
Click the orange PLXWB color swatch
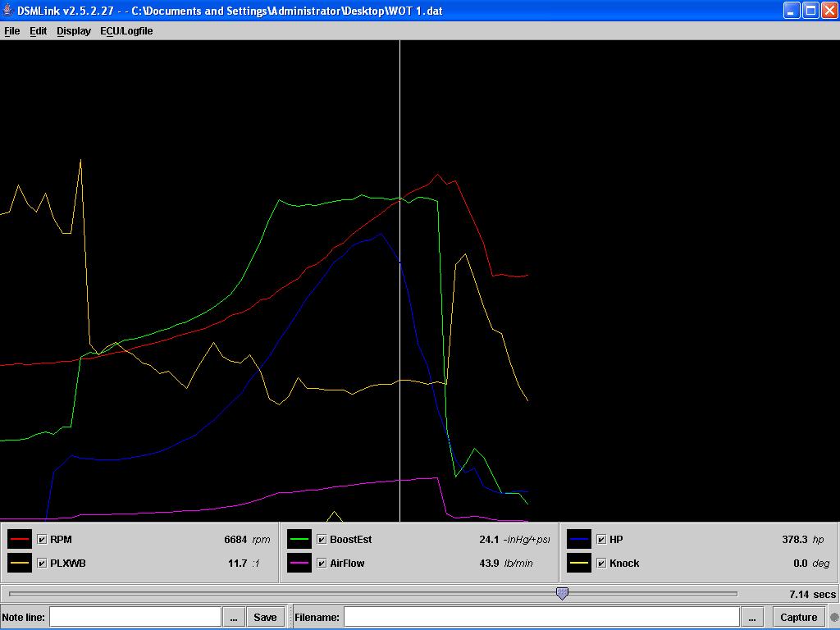20,564
